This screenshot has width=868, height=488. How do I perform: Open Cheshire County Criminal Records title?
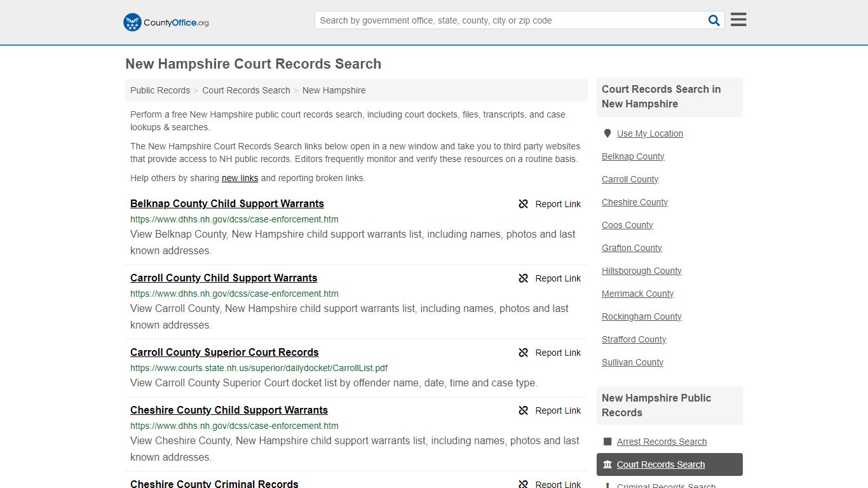point(214,484)
